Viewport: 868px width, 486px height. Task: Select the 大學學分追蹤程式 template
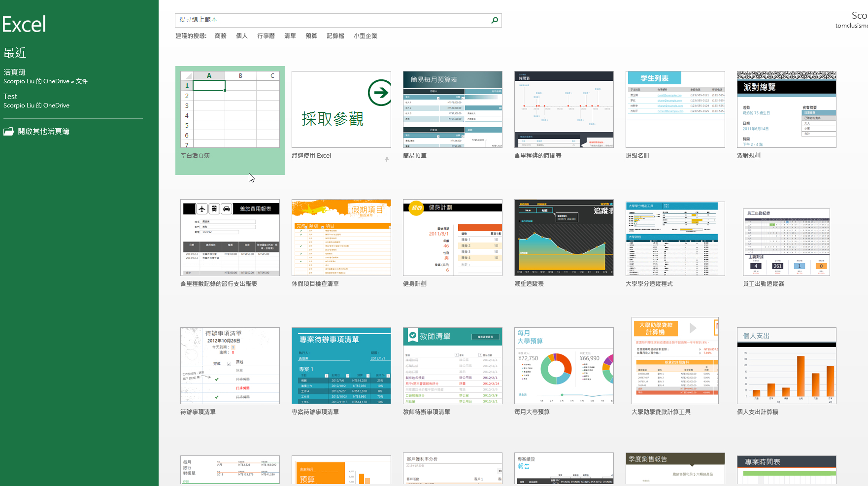(x=675, y=239)
